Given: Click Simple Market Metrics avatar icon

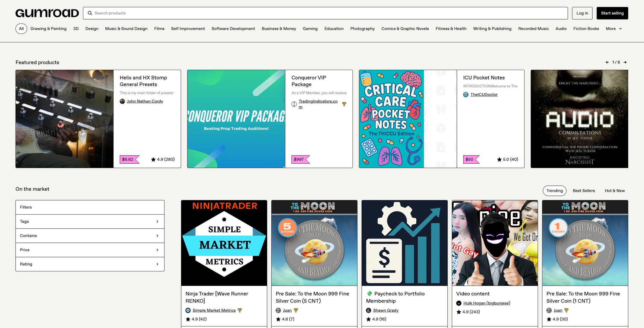Looking at the screenshot, I should tap(188, 310).
